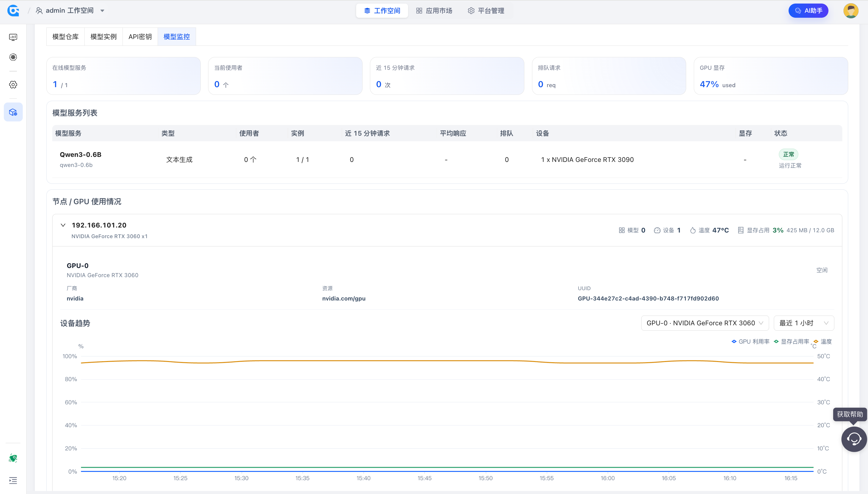Click the nvidia.com/gpu resource value
Viewport: 868px width, 494px height.
pyautogui.click(x=344, y=299)
